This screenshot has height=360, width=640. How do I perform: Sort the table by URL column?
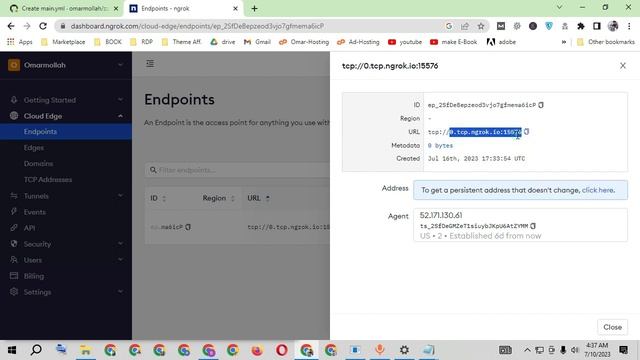coord(258,198)
